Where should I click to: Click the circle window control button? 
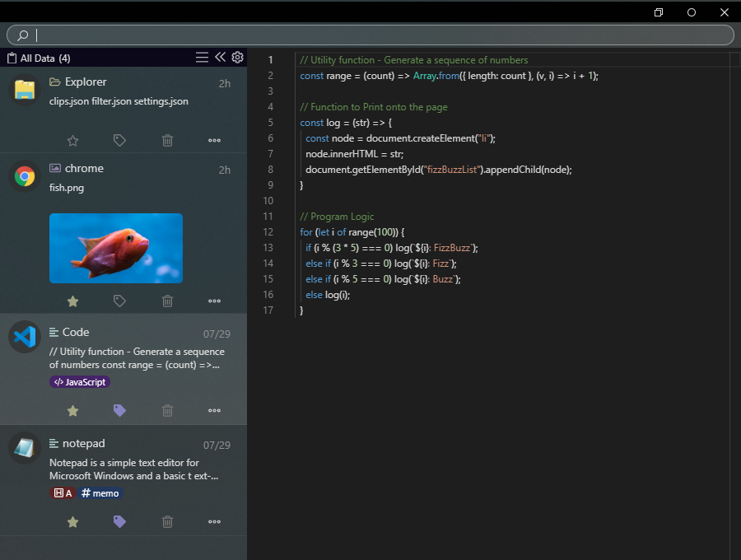692,12
